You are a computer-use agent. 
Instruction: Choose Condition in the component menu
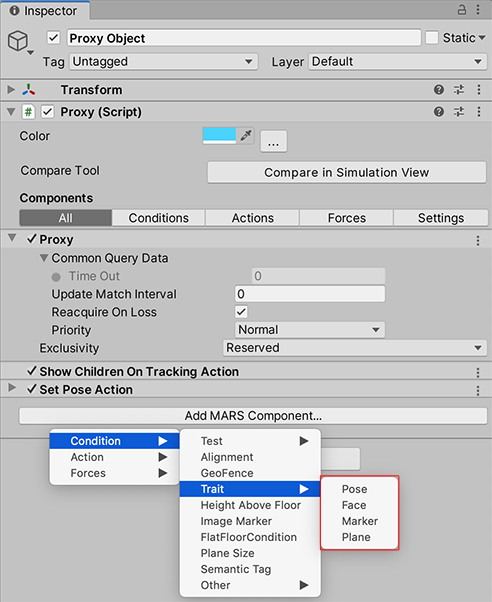point(114,441)
